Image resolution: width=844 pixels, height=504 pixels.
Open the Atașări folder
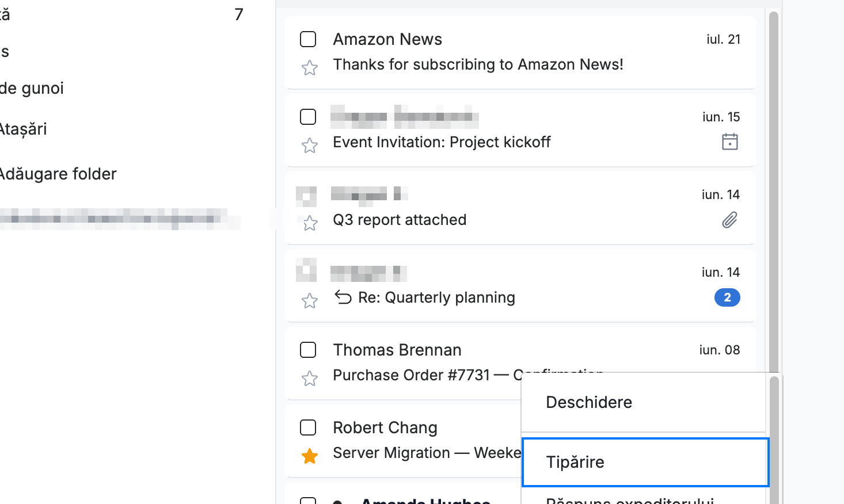tap(23, 129)
